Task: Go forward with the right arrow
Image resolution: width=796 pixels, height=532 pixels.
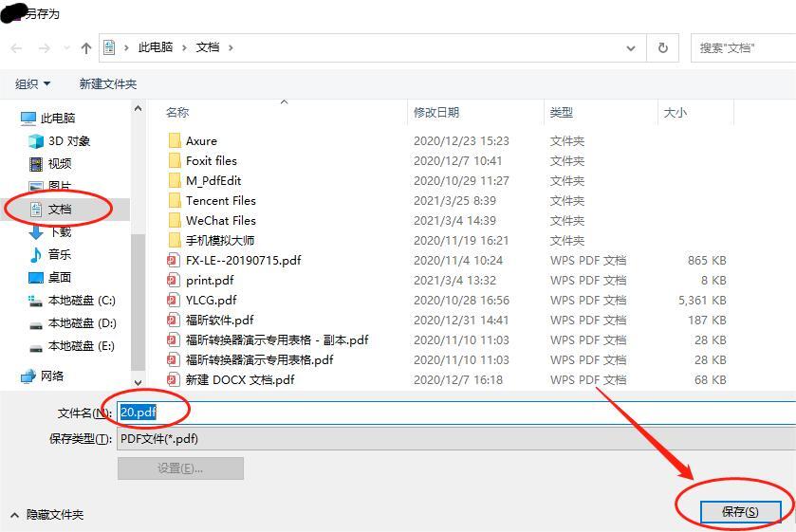Action: [45, 48]
